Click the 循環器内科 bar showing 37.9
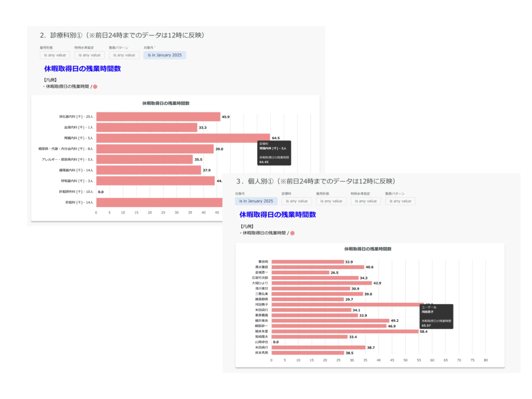532x399 pixels. (x=149, y=170)
